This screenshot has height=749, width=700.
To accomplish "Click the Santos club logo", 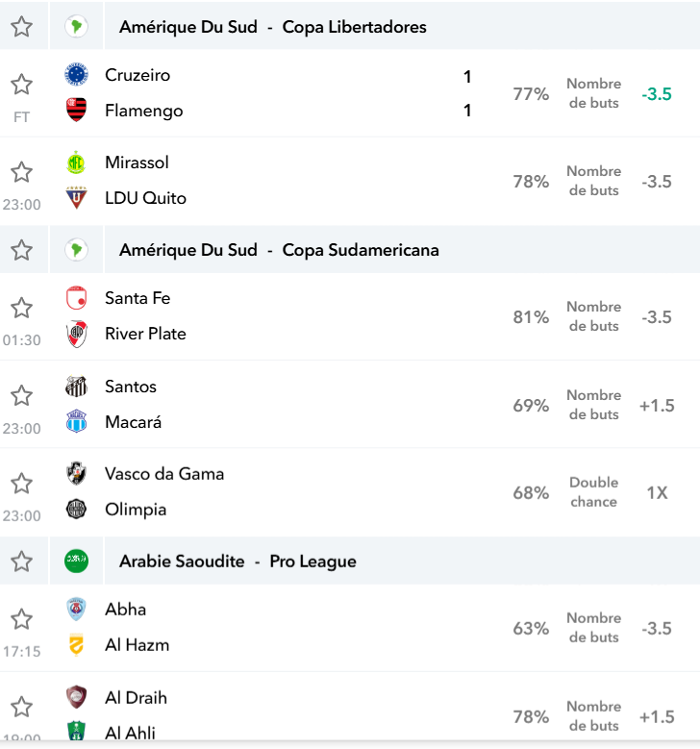I will (x=76, y=387).
